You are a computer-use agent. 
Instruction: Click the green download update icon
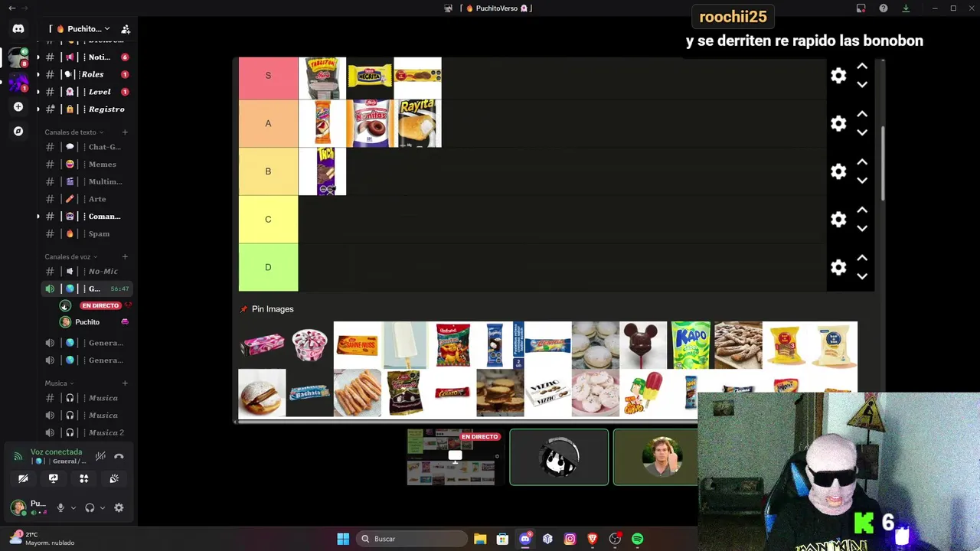tap(906, 8)
